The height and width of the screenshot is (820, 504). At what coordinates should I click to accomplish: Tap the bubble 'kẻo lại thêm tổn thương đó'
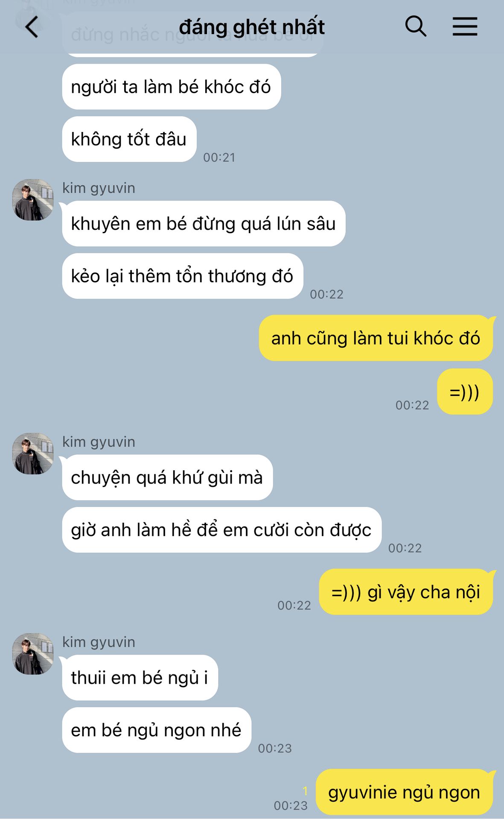click(183, 276)
